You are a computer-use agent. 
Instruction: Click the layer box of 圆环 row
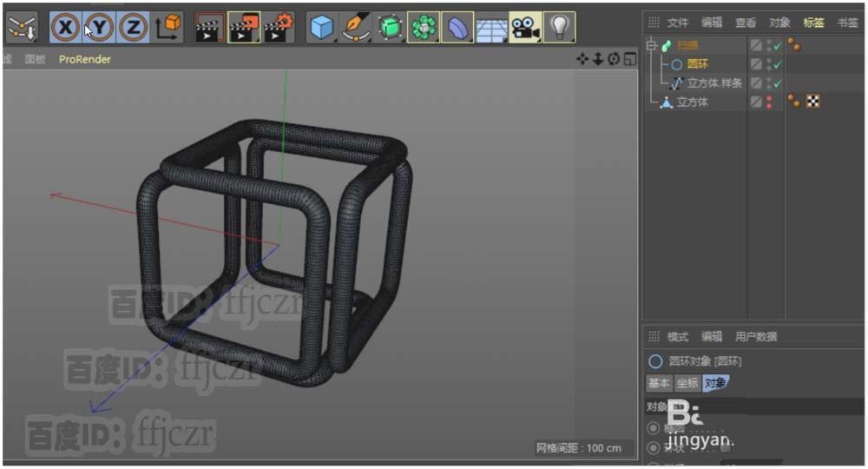coord(756,64)
